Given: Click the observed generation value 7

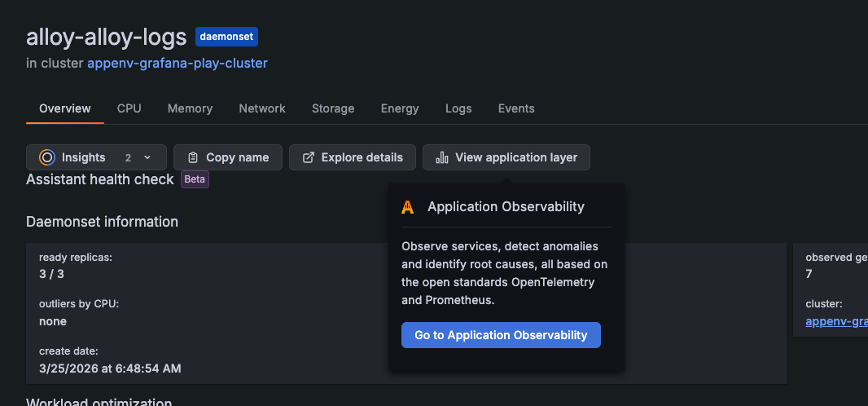Looking at the screenshot, I should pyautogui.click(x=809, y=274).
